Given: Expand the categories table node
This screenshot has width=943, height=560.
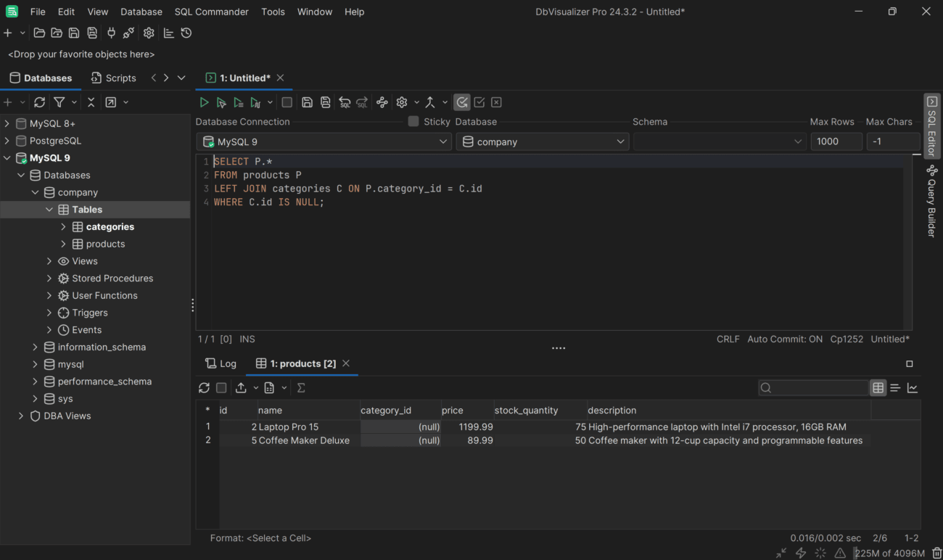Looking at the screenshot, I should pos(63,227).
